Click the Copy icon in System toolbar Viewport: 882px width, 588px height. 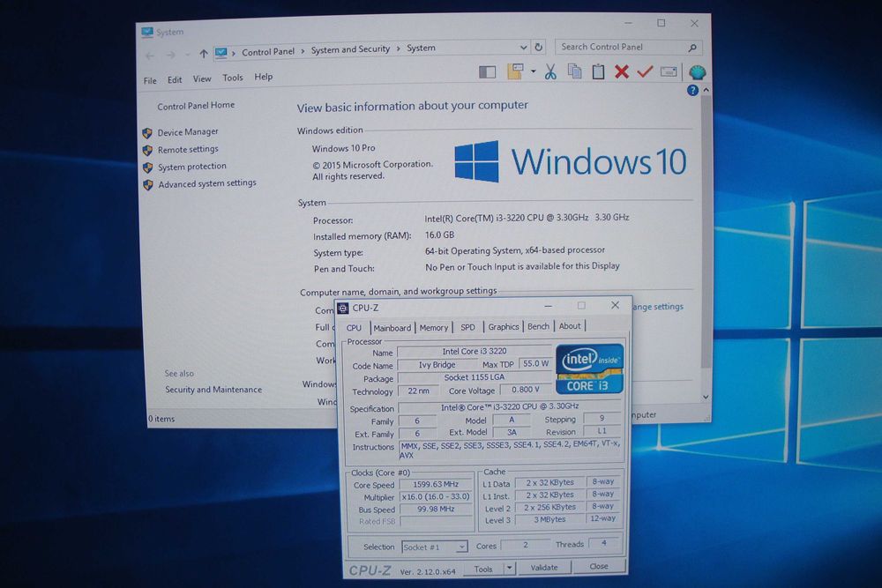click(x=574, y=71)
